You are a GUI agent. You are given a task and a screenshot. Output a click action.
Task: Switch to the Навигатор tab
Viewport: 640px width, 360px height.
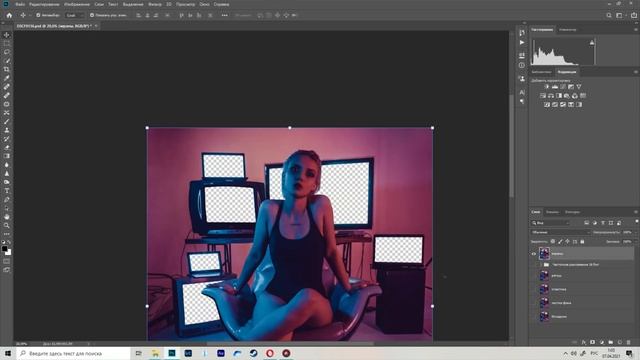point(568,29)
